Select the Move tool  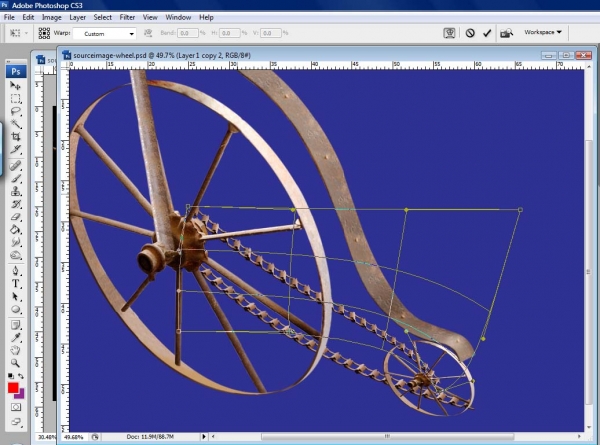(15, 85)
